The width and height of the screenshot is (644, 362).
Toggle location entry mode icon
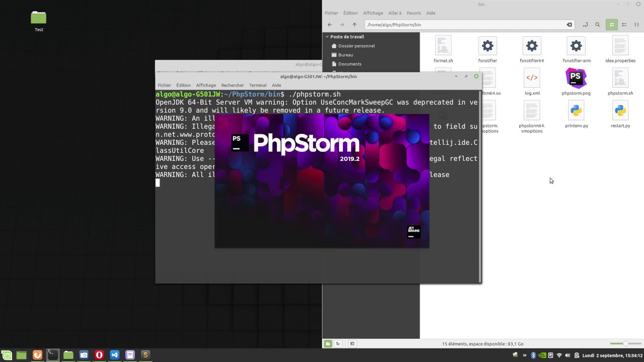585,25
